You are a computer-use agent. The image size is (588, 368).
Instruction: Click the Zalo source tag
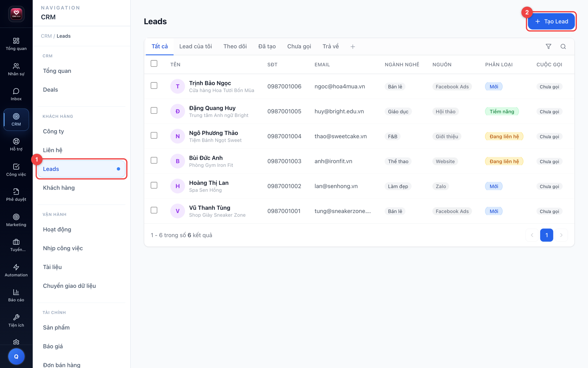coord(441,186)
